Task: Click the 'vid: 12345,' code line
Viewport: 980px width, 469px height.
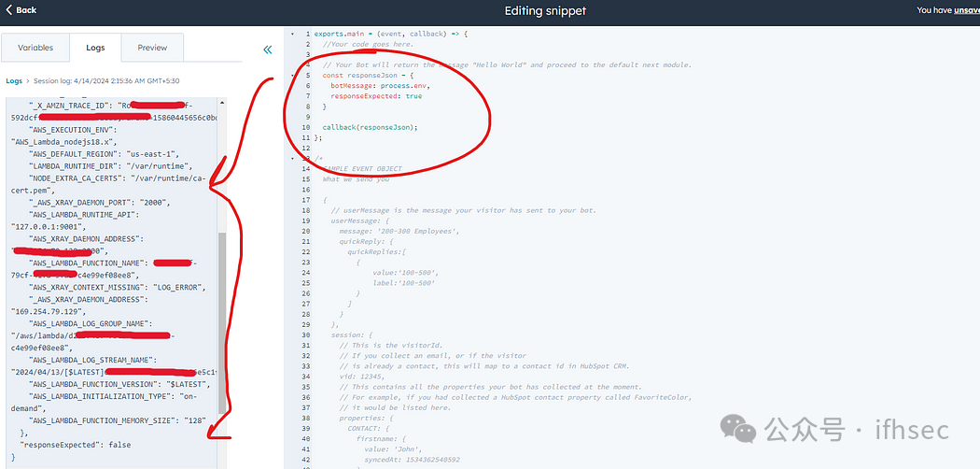Action: click(x=362, y=377)
